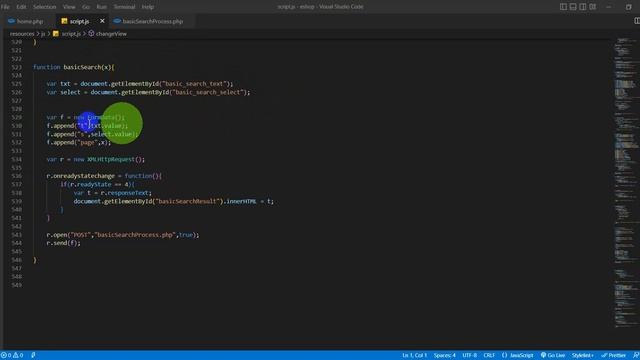Split the editor to the right
The image size is (640, 360).
coord(637,21)
